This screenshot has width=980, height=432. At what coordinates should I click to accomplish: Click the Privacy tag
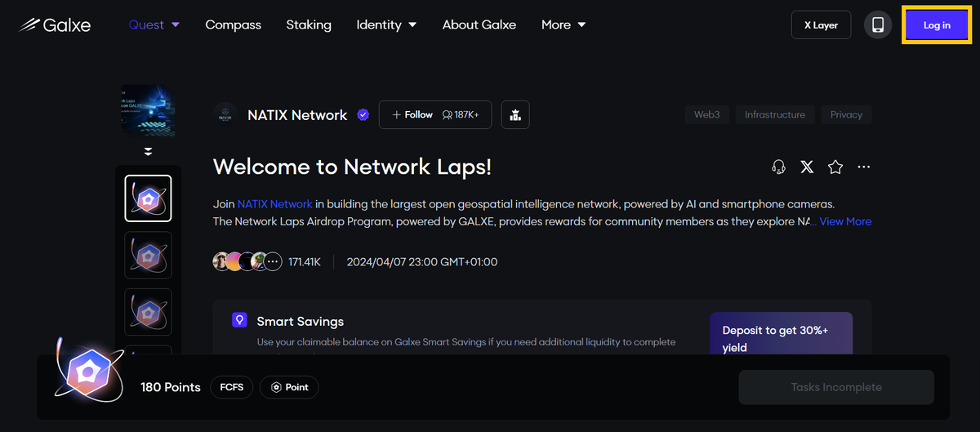coord(846,115)
